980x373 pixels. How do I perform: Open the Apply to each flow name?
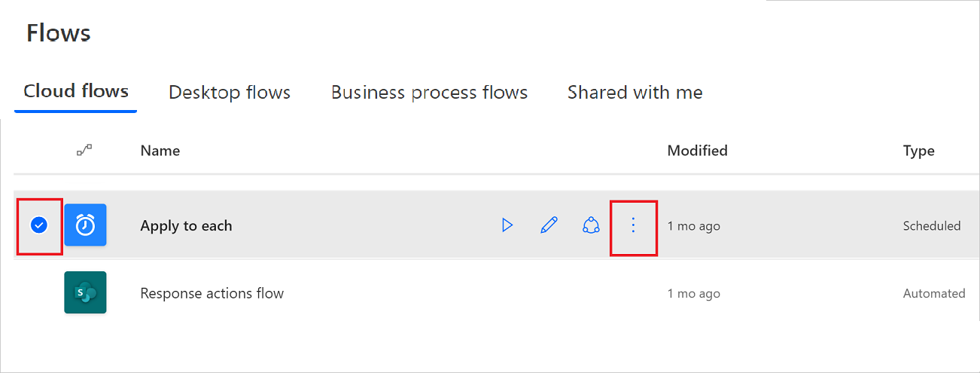[x=186, y=225]
